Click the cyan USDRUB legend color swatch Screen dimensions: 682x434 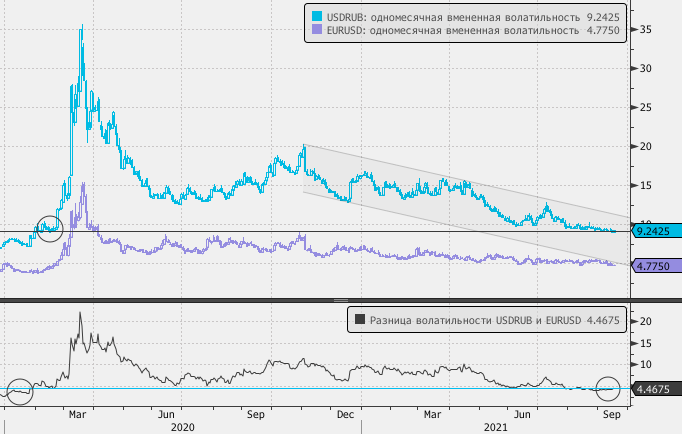[318, 17]
